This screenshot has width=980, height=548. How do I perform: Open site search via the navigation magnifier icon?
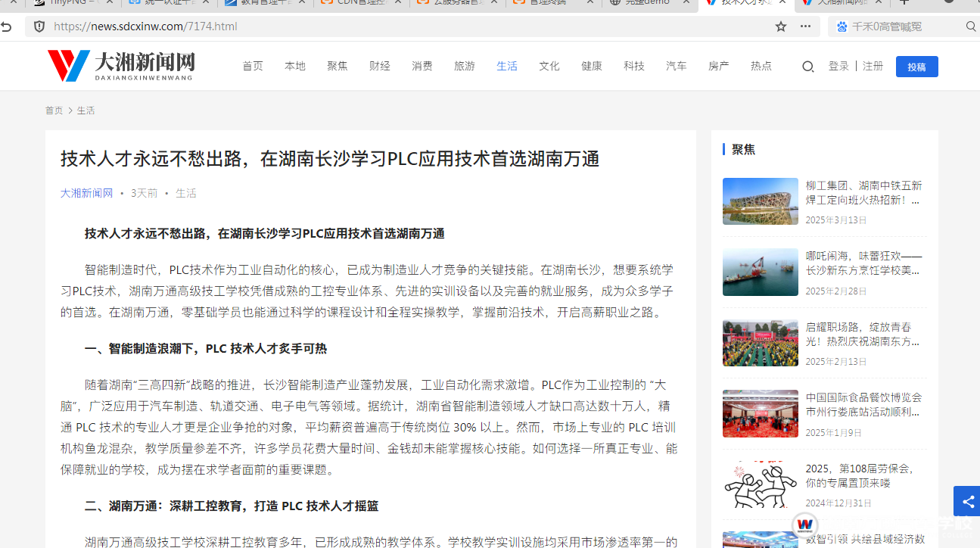pos(807,67)
